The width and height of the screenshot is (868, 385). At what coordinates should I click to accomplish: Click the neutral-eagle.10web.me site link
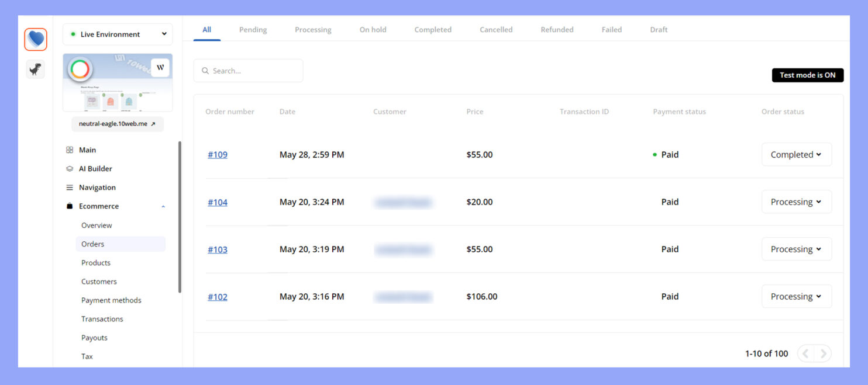pos(113,124)
